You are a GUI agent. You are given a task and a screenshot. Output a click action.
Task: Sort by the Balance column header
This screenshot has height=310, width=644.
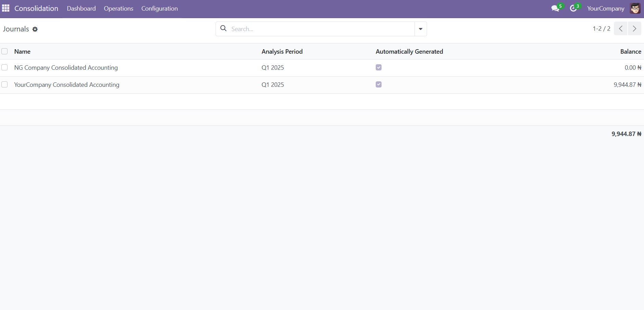tap(630, 52)
